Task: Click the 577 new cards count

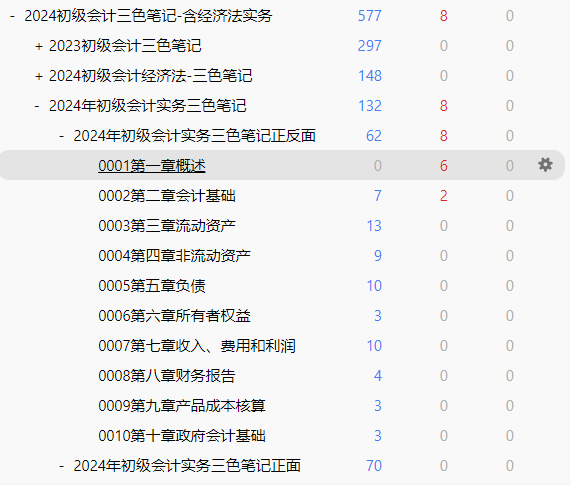Action: pyautogui.click(x=370, y=16)
